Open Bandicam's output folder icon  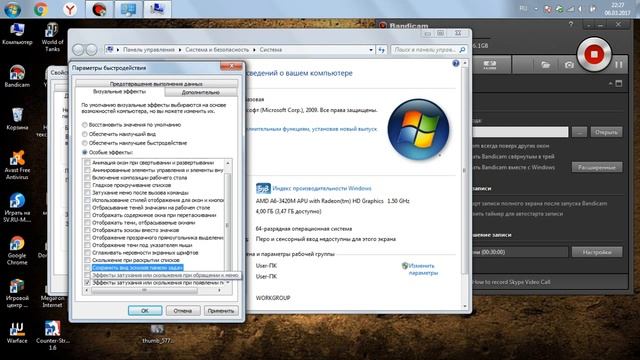pos(545,64)
